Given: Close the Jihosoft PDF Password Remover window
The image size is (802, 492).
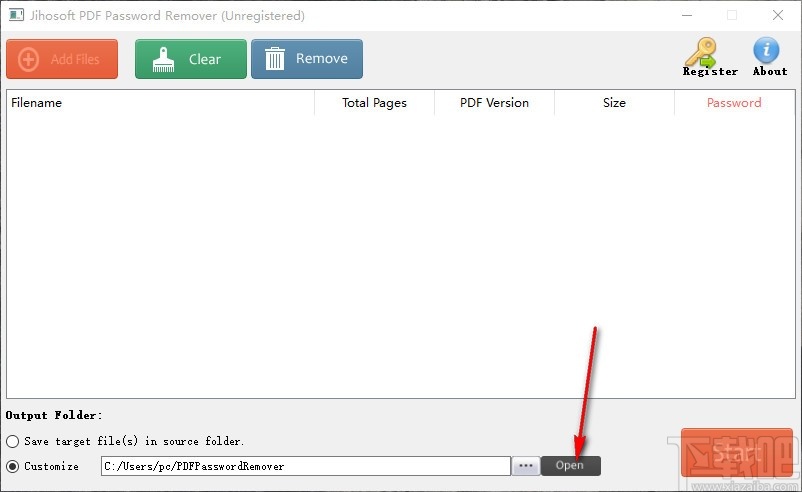Looking at the screenshot, I should 778,15.
